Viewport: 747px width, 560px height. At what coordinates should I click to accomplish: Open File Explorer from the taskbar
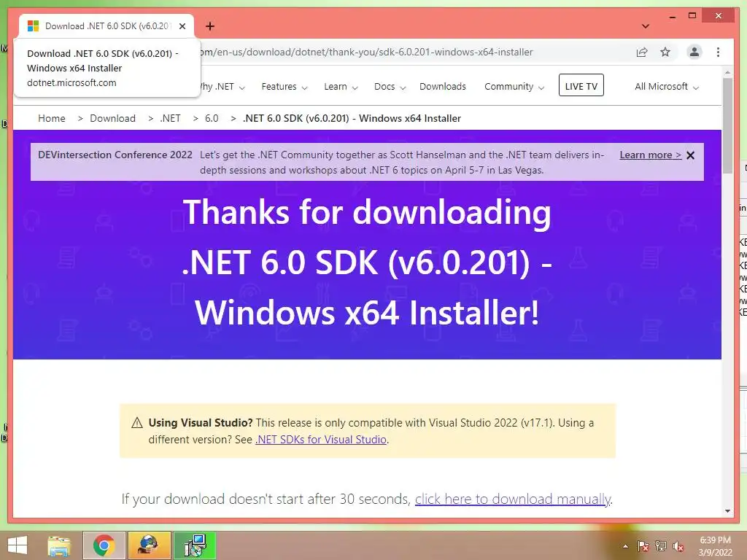[59, 545]
